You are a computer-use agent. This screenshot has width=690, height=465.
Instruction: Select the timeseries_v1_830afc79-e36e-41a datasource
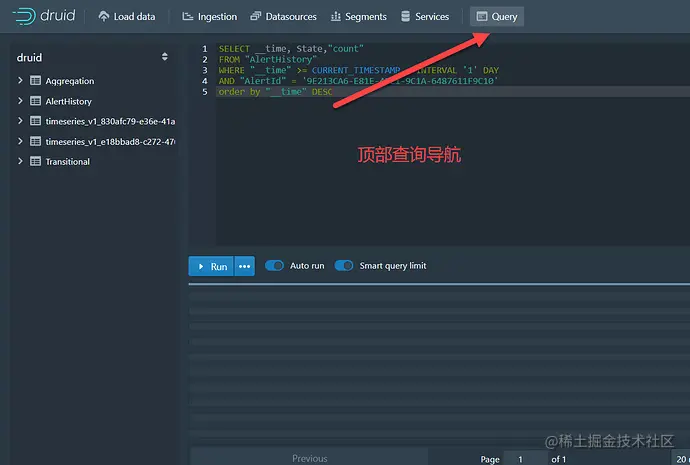click(110, 121)
